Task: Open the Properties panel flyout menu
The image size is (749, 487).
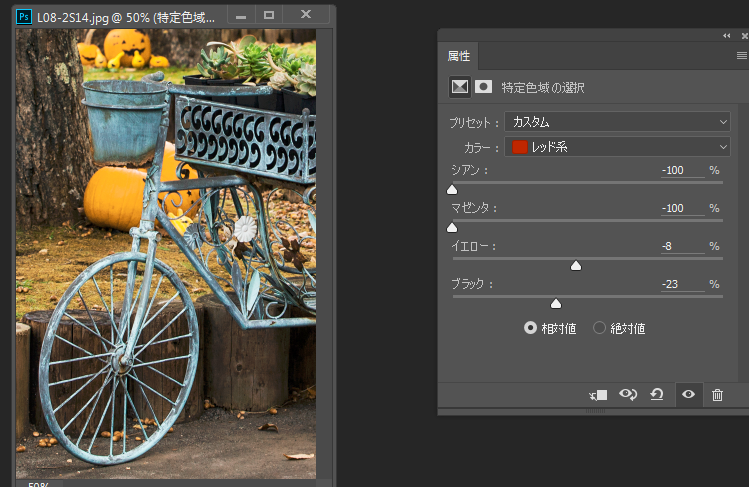Action: [741, 56]
